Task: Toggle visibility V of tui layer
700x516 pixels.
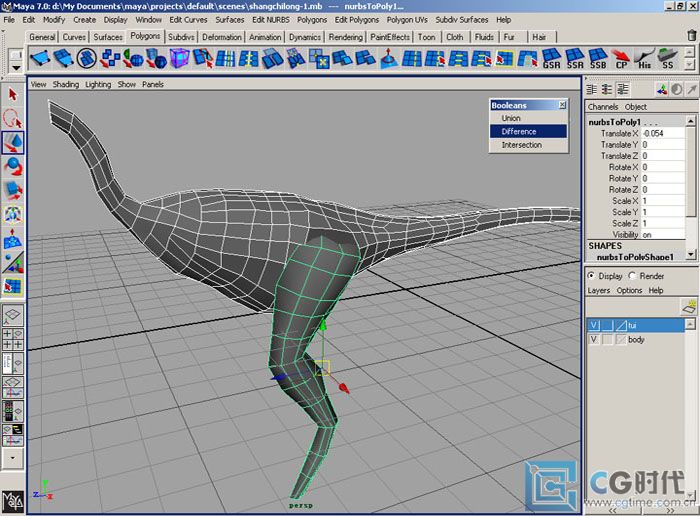Action: click(x=593, y=325)
